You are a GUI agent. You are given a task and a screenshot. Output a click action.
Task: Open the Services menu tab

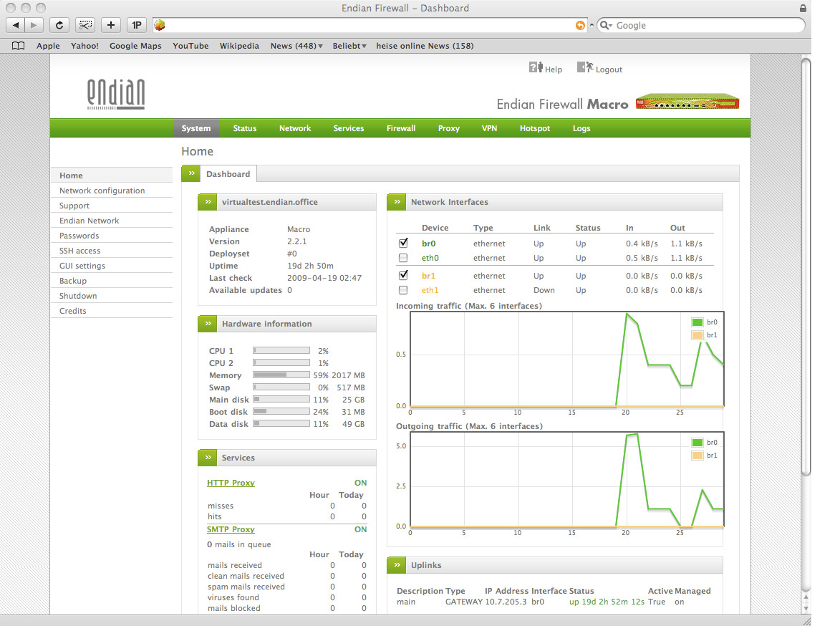tap(349, 128)
